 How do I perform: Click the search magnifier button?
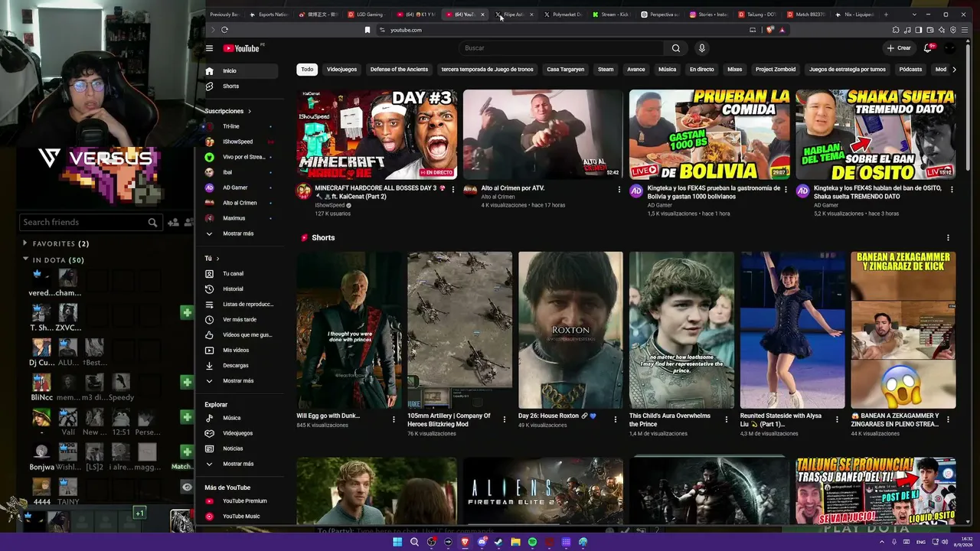coord(676,48)
